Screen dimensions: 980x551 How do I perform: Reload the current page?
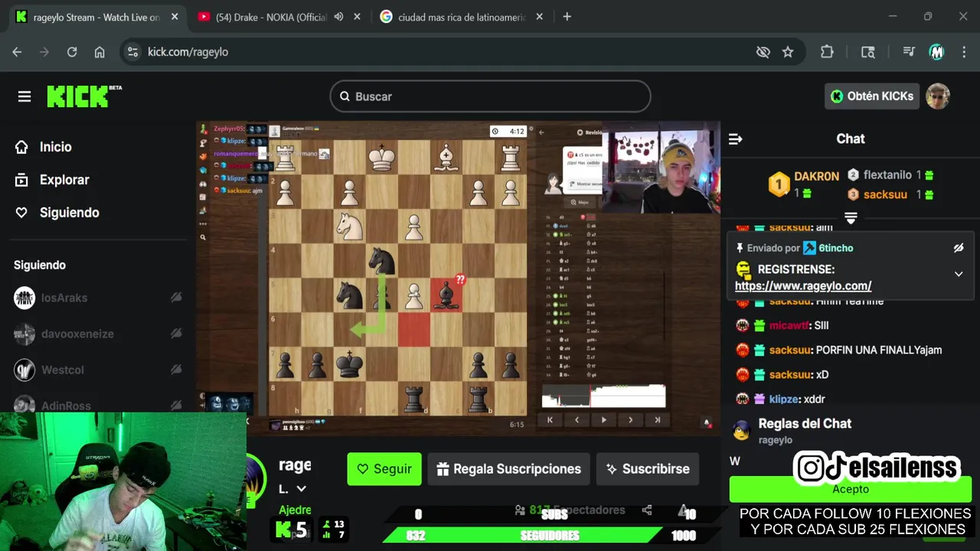click(72, 52)
